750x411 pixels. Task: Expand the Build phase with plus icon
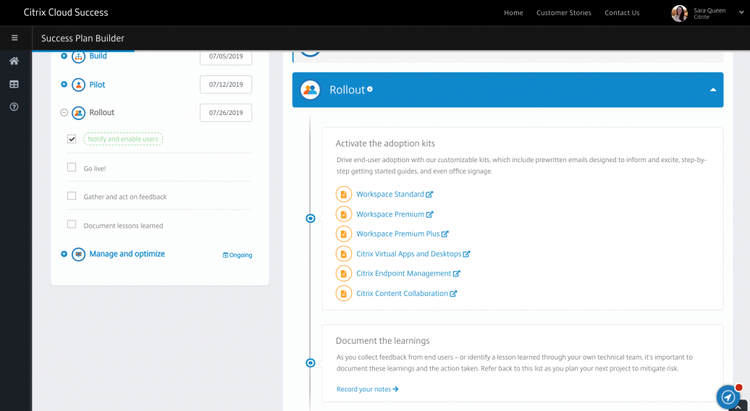pyautogui.click(x=64, y=56)
